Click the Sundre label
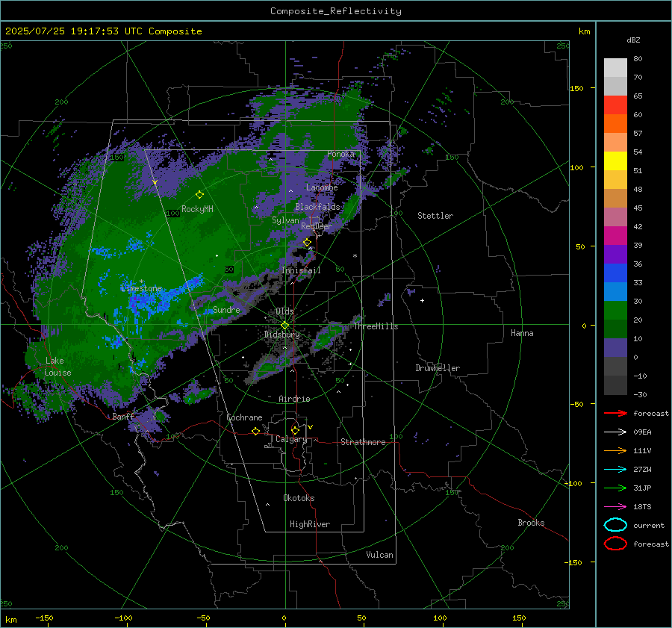The width and height of the screenshot is (672, 628). (x=226, y=310)
